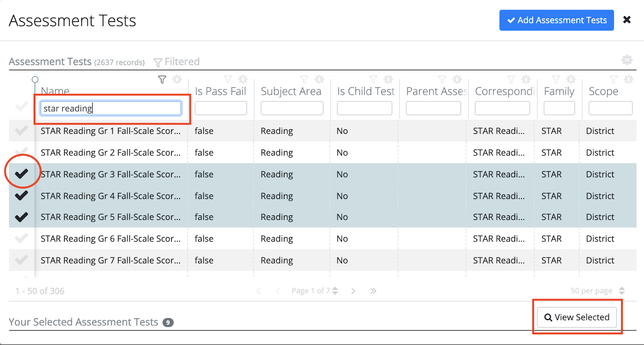Open the Is Pass Fail column gear
The image size is (644, 345).
click(243, 79)
